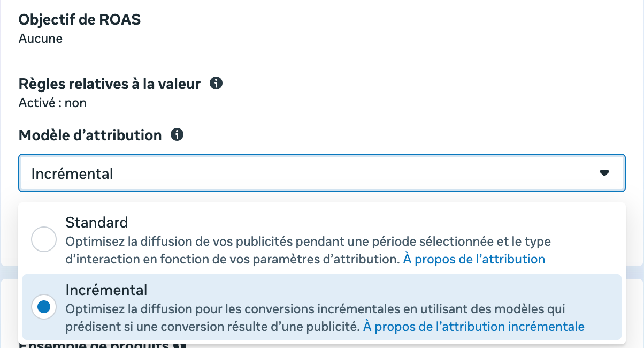The image size is (644, 348).
Task: Click the Règles relatives à la valeur label
Action: (x=110, y=84)
